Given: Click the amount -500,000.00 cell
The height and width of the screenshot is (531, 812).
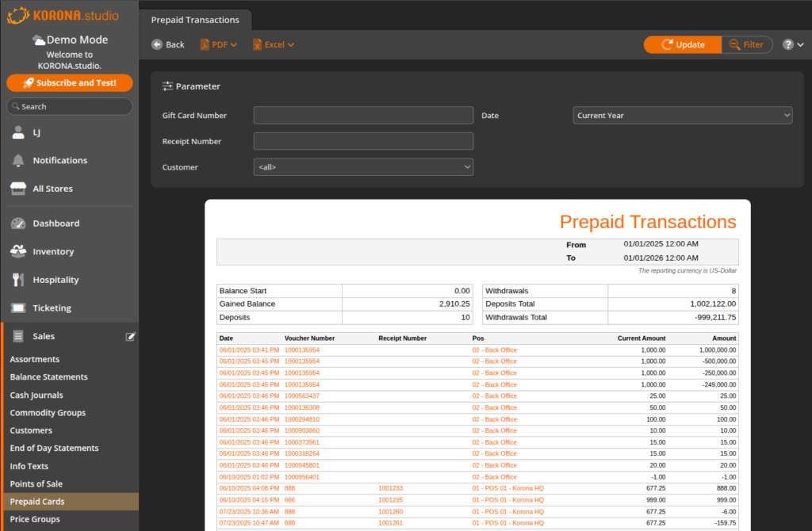Looking at the screenshot, I should [718, 361].
